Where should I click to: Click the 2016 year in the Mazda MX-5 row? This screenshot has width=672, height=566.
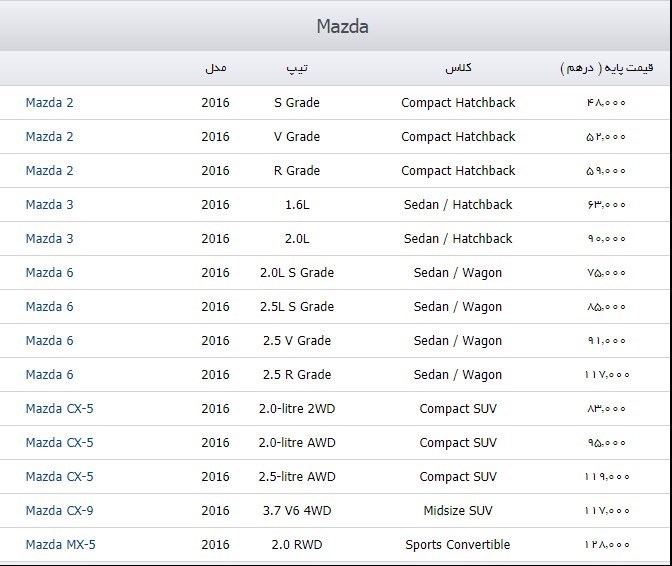click(x=216, y=545)
